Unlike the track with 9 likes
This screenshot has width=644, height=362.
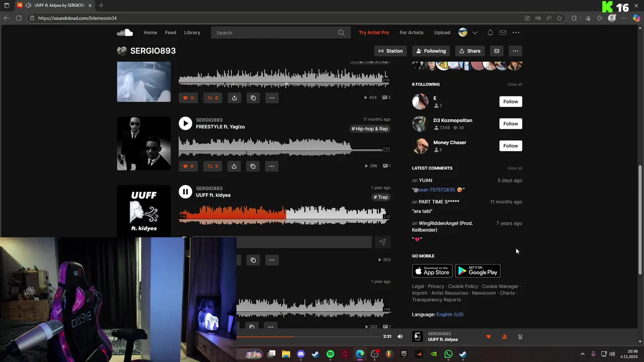[188, 98]
